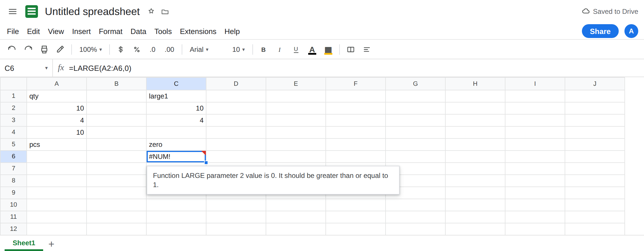Open the Extensions menu
Viewport: 644px width, 251px height.
pyautogui.click(x=198, y=31)
